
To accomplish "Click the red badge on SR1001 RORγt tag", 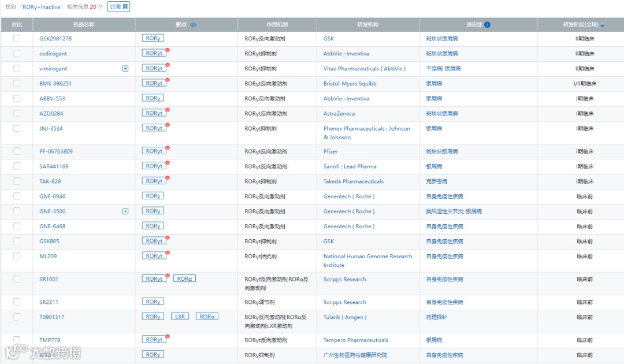I will click(x=168, y=275).
